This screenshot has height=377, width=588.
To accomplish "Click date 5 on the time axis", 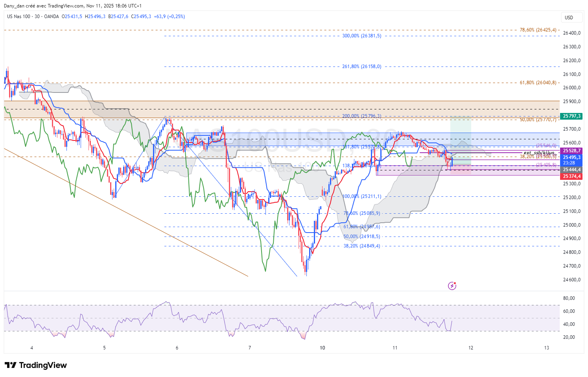I will [104, 348].
